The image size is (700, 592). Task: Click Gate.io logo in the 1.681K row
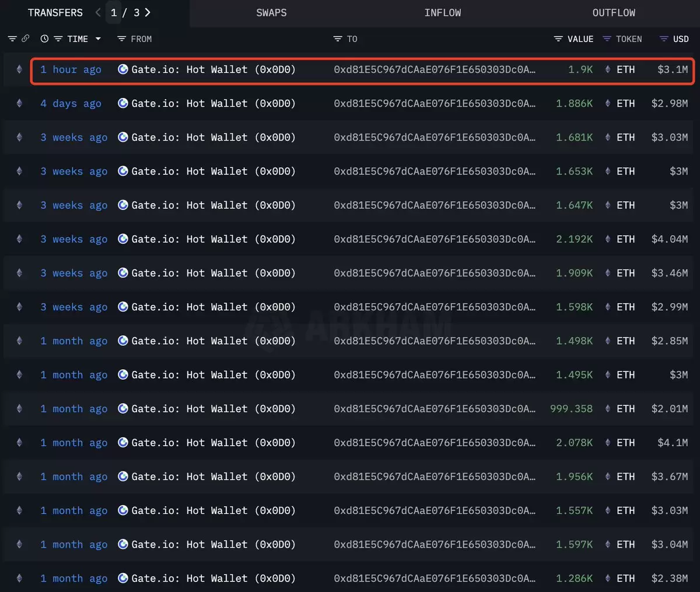pos(123,137)
